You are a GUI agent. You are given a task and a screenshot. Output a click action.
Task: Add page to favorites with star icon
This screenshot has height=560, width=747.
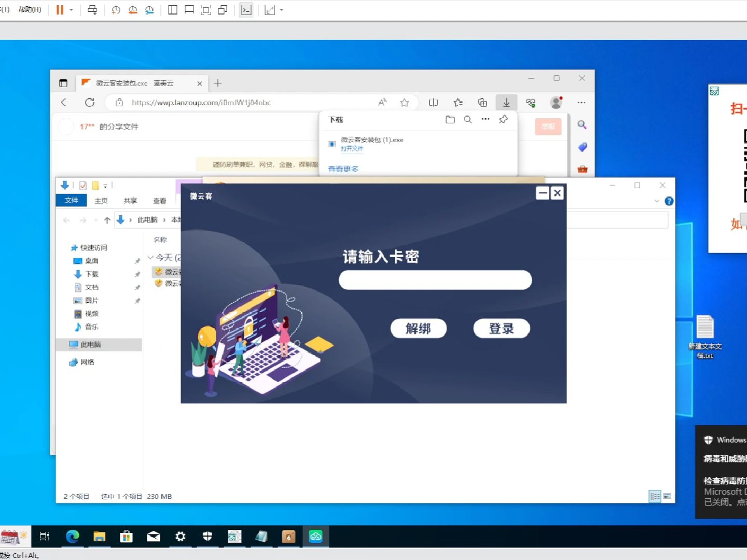(405, 103)
